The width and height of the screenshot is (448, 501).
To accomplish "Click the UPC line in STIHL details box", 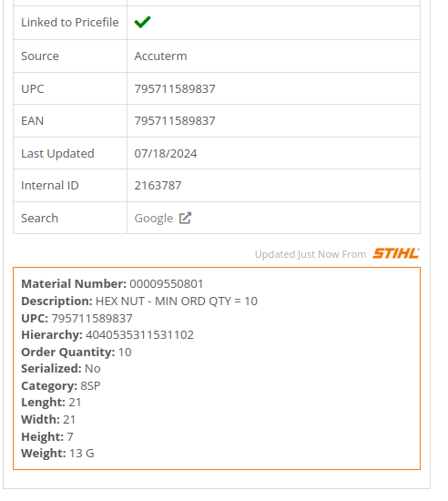I will [76, 318].
